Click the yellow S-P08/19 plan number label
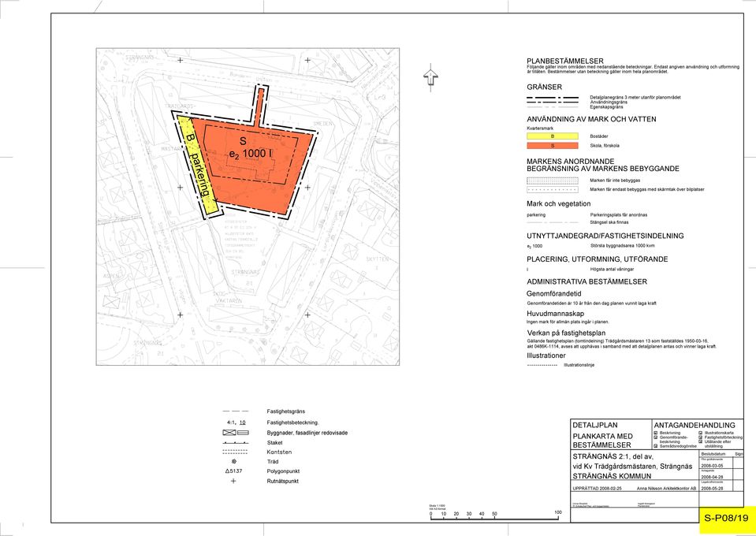Viewport: 756px width, 536px height. 727,518
